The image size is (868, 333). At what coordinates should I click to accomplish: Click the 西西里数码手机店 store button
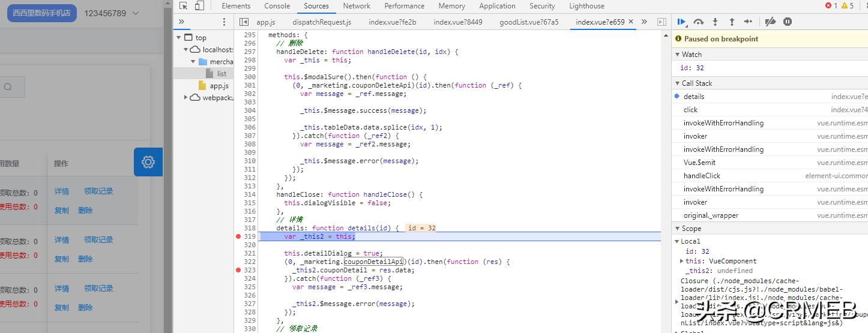[x=42, y=13]
